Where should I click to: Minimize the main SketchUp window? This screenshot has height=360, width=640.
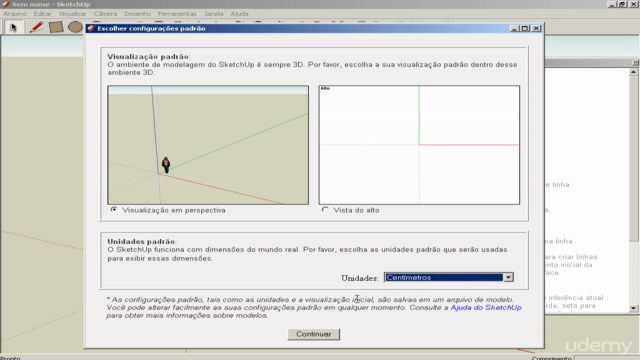point(611,4)
